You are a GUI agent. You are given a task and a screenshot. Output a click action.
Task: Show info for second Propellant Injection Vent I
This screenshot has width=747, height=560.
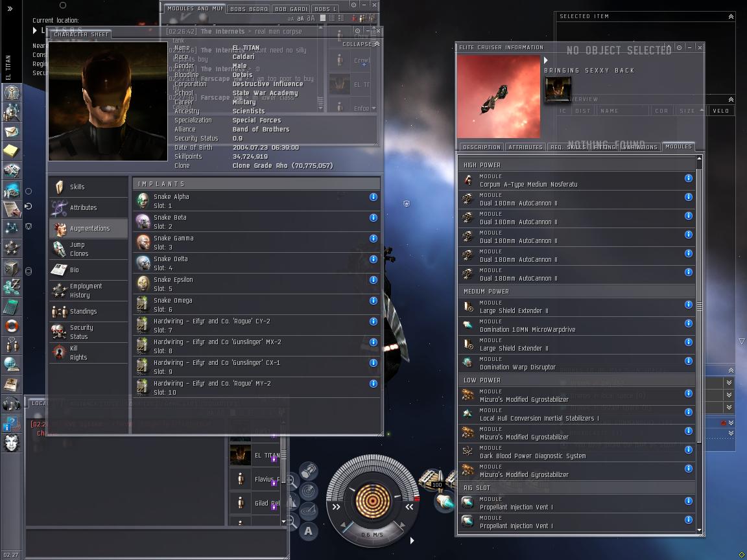pyautogui.click(x=689, y=520)
